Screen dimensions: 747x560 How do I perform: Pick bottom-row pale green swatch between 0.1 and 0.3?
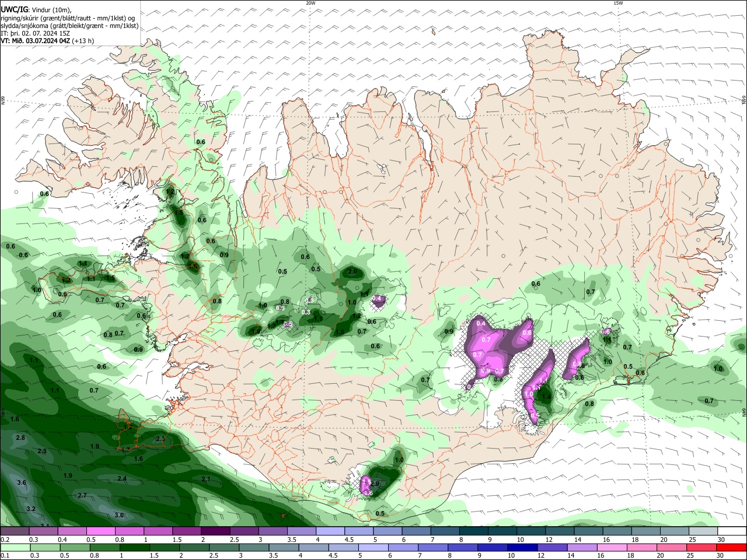coord(15,547)
